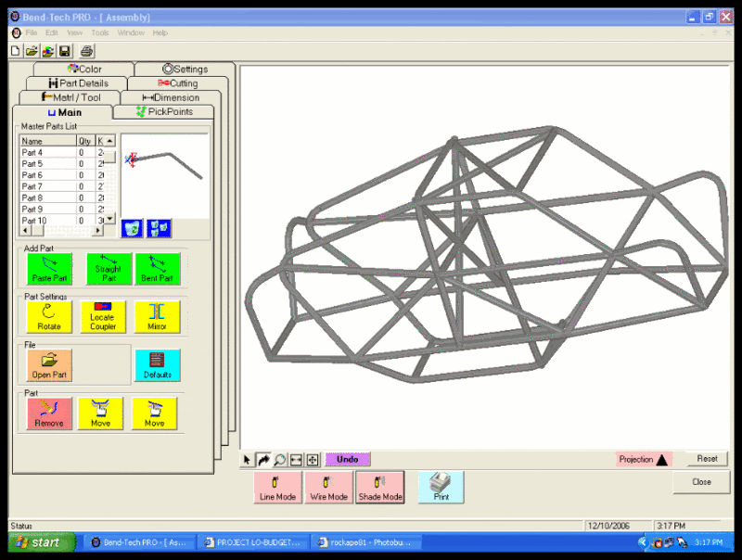The height and width of the screenshot is (560, 742).
Task: Click the Bend-Tech PRO taskbar button
Action: (x=140, y=542)
